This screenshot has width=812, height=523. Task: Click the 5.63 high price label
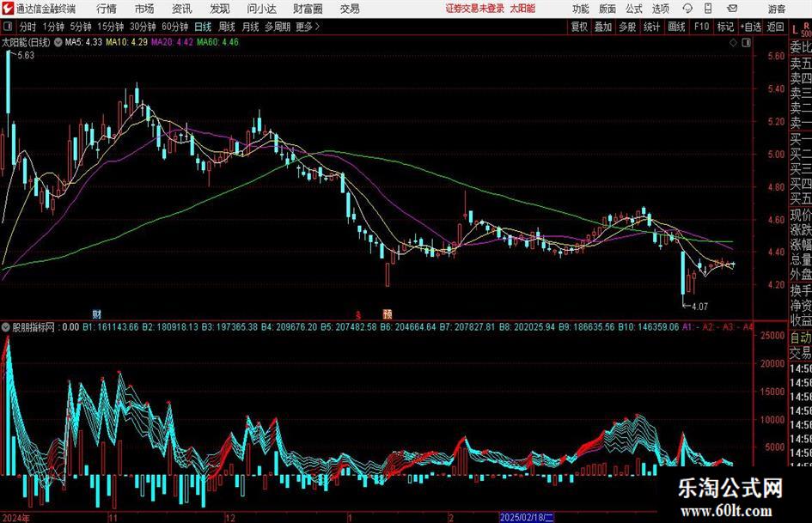pyautogui.click(x=26, y=55)
